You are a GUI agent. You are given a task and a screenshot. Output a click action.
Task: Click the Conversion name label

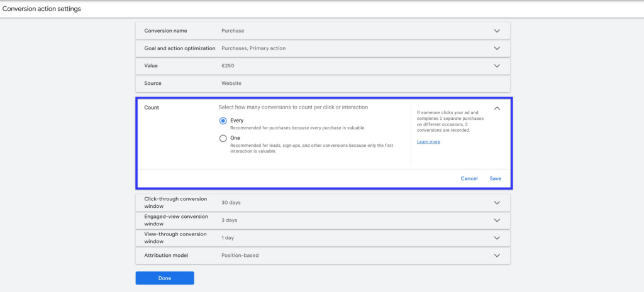165,31
